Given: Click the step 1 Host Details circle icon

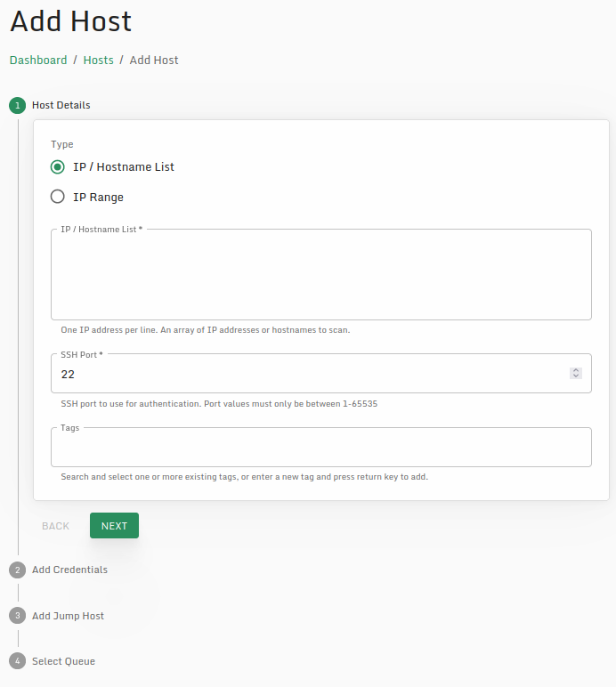Looking at the screenshot, I should tap(18, 105).
